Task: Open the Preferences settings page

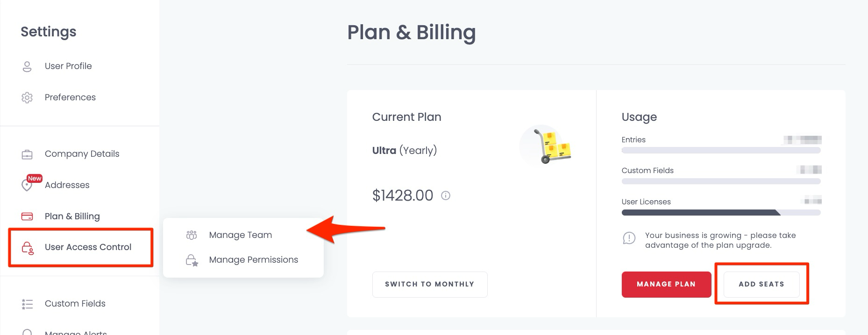Action: [x=70, y=98]
